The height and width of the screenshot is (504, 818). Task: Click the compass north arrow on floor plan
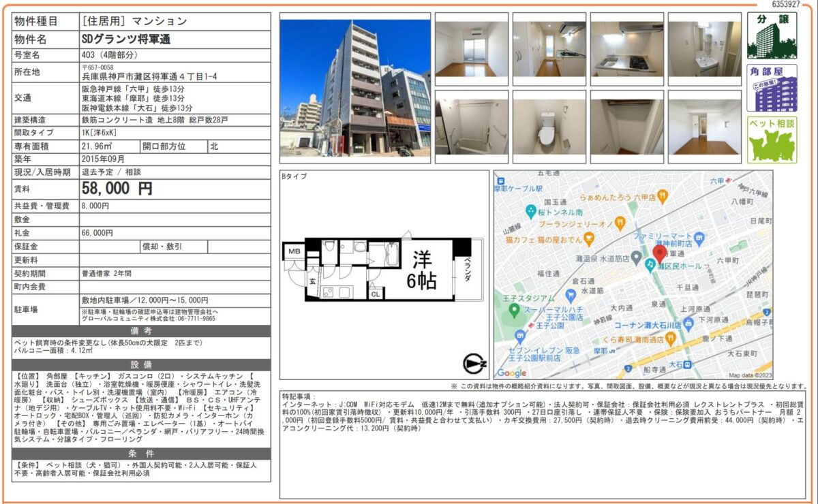tap(474, 364)
